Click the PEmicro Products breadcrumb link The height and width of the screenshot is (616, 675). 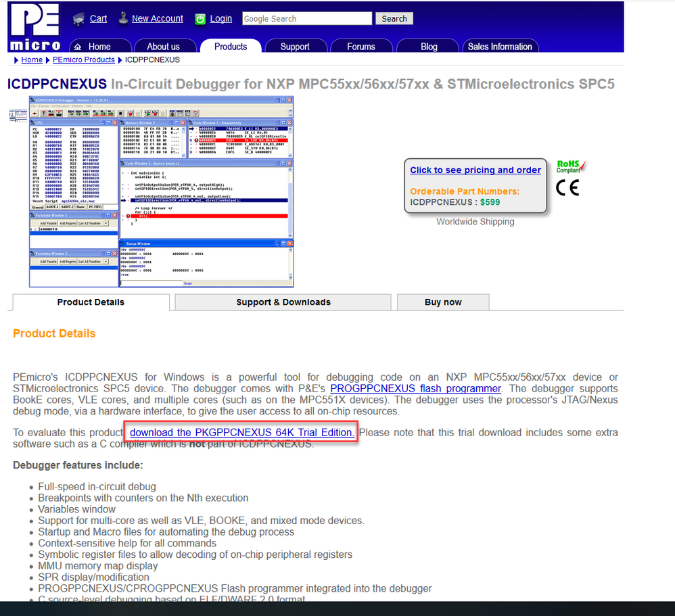(x=83, y=60)
